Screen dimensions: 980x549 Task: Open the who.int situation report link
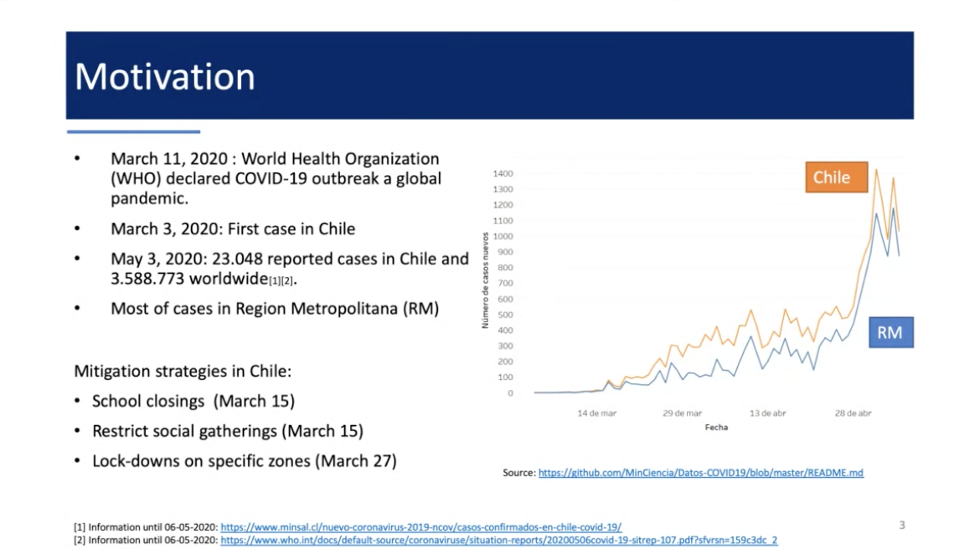coord(498,541)
